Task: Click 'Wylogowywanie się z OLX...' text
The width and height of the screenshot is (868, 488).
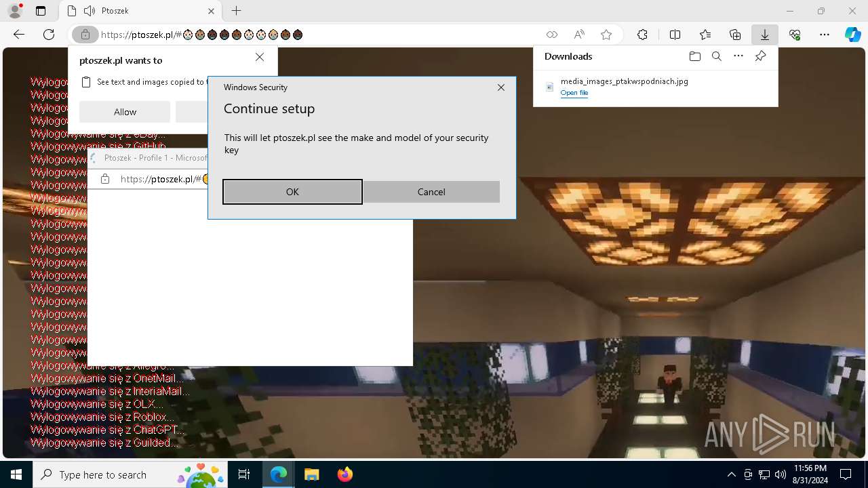Action: coord(97,404)
